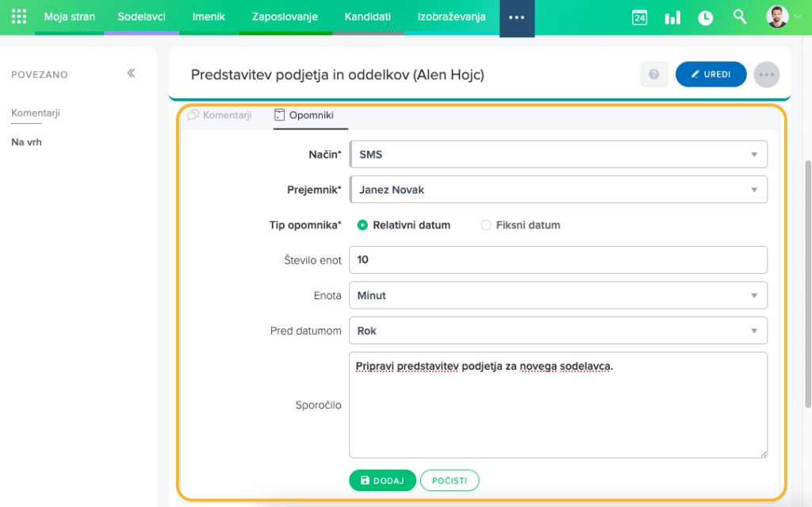The width and height of the screenshot is (812, 507).
Task: Select the Fiksni datum radio option
Action: coord(486,225)
